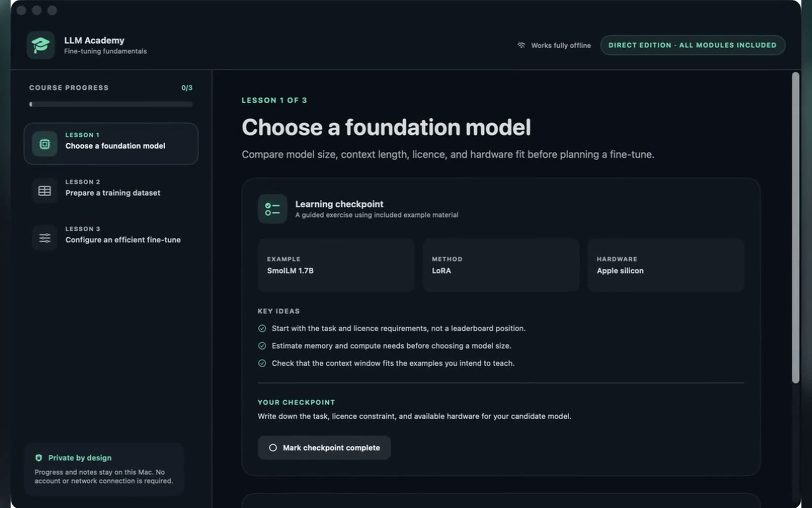
Task: Click the 'Compare model size, context length' description
Action: 448,154
